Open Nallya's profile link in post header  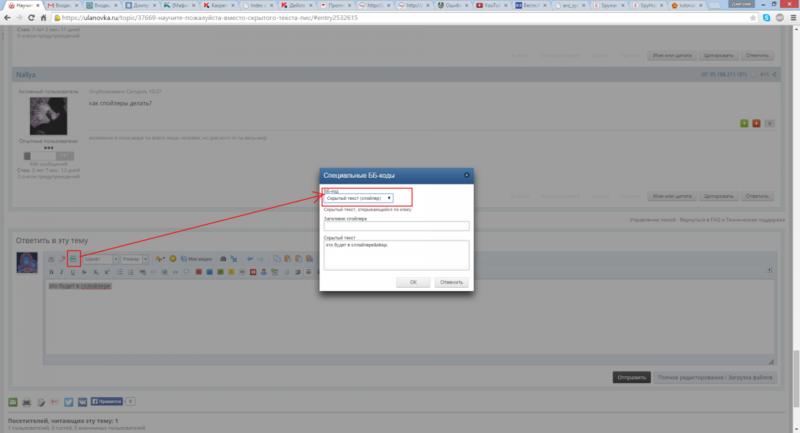coord(26,74)
